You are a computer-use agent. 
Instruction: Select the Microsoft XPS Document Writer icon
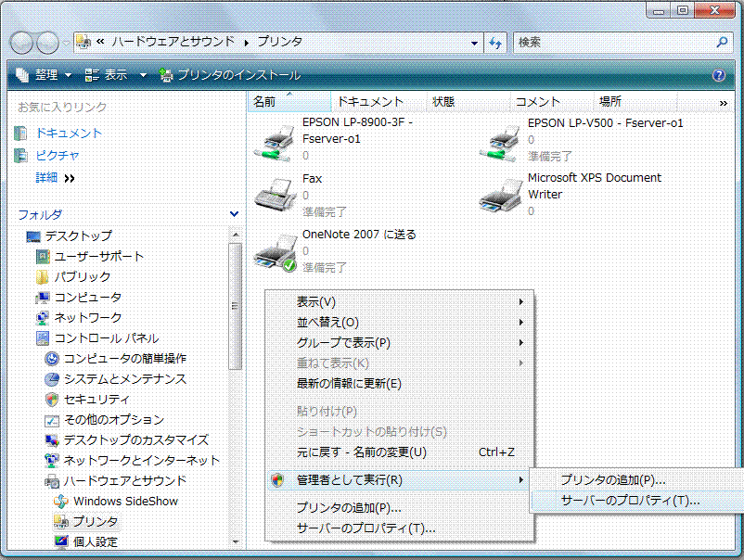click(x=500, y=197)
